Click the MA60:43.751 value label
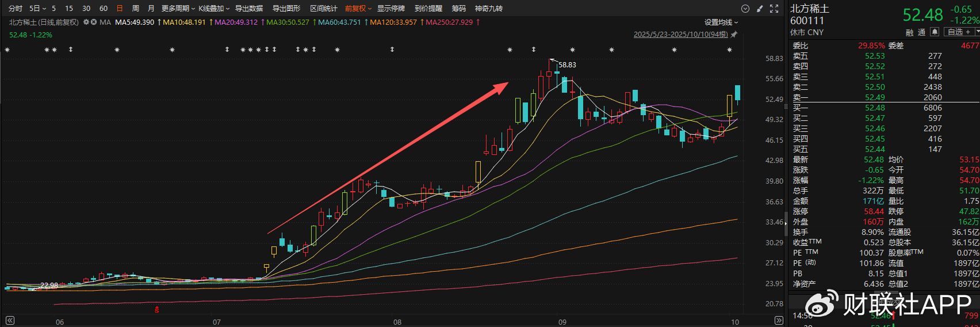 pyautogui.click(x=339, y=22)
